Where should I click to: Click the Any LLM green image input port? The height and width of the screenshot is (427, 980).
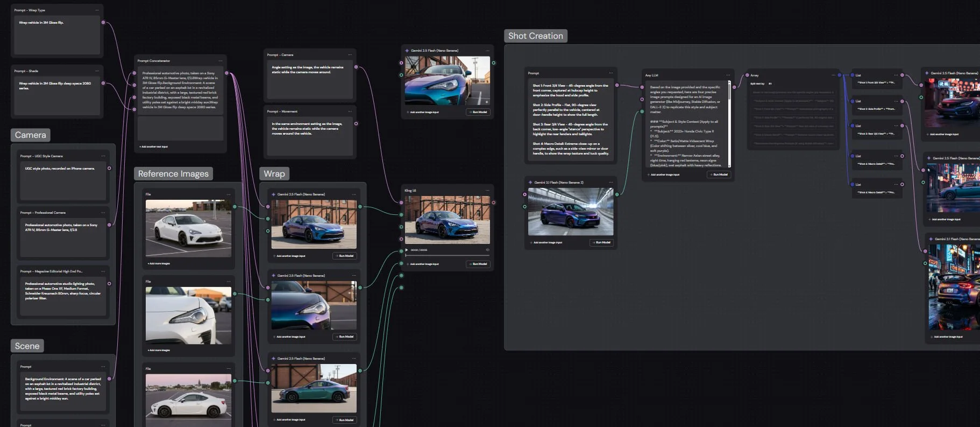[x=642, y=112]
